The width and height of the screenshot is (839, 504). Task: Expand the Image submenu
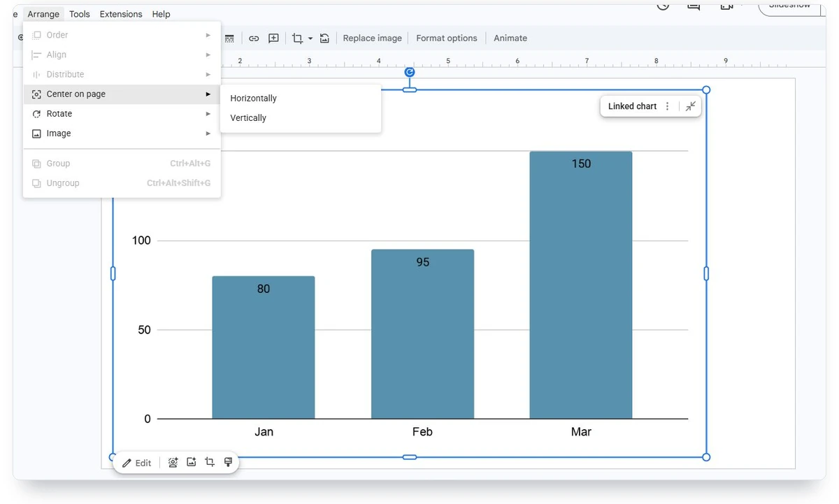pyautogui.click(x=122, y=134)
